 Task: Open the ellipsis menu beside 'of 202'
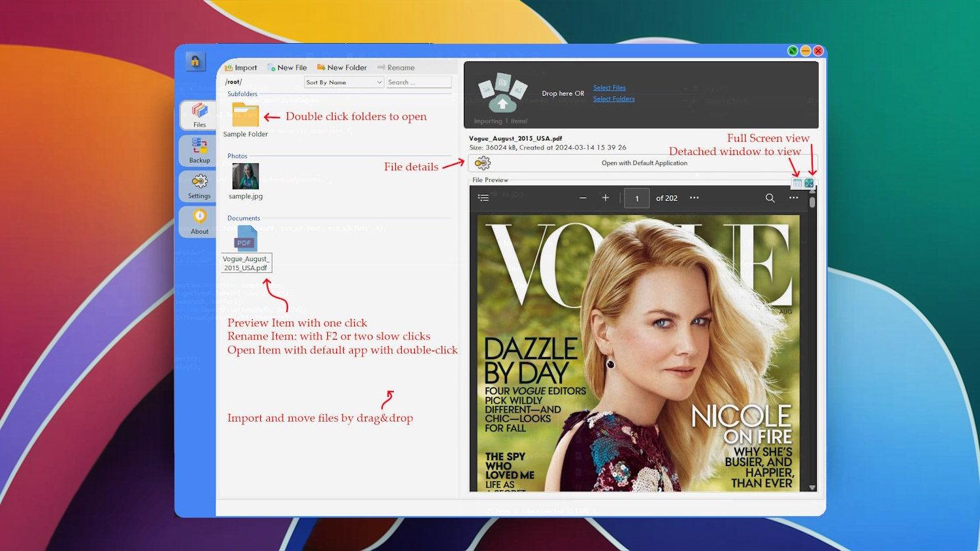pyautogui.click(x=694, y=198)
